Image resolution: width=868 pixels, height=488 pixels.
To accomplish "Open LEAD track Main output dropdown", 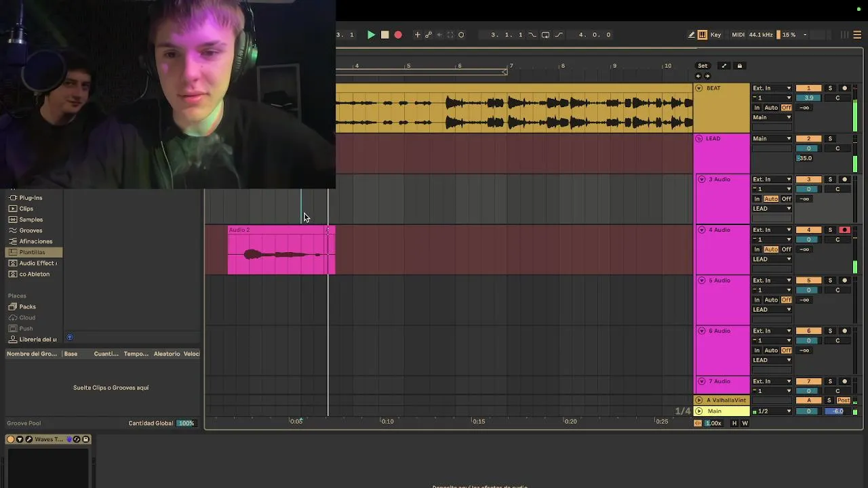I will [x=772, y=138].
